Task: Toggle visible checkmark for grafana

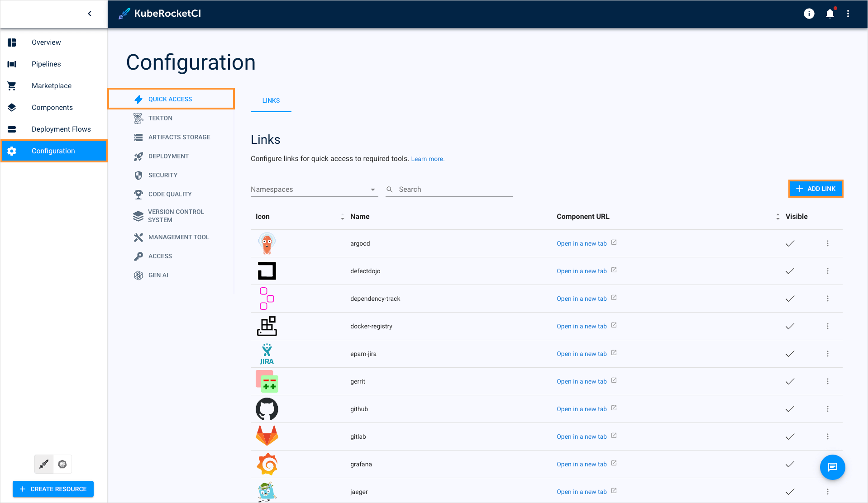Action: (790, 464)
